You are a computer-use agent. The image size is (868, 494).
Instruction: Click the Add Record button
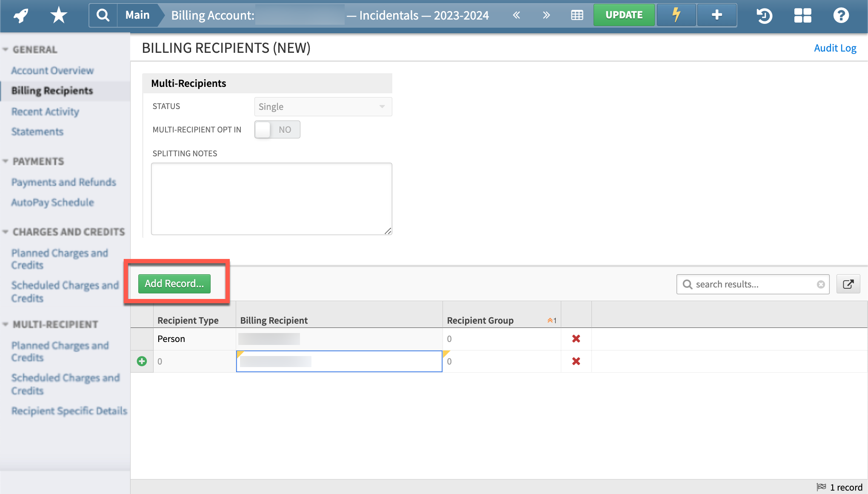point(174,283)
